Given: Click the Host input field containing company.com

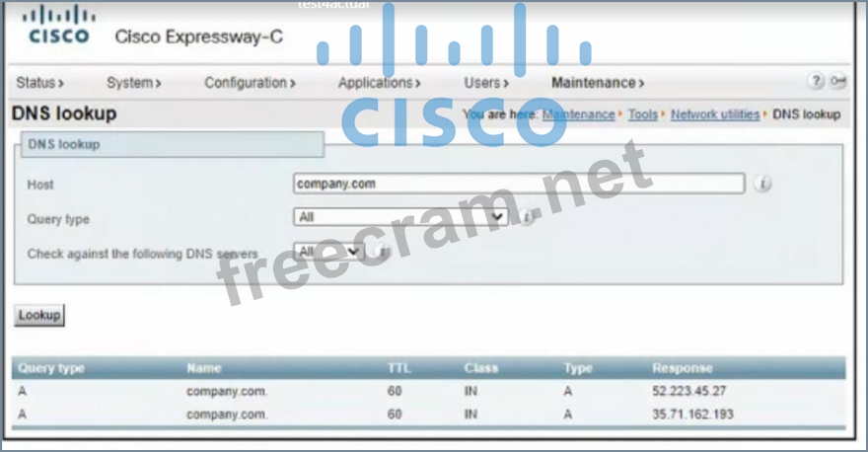Looking at the screenshot, I should (518, 184).
